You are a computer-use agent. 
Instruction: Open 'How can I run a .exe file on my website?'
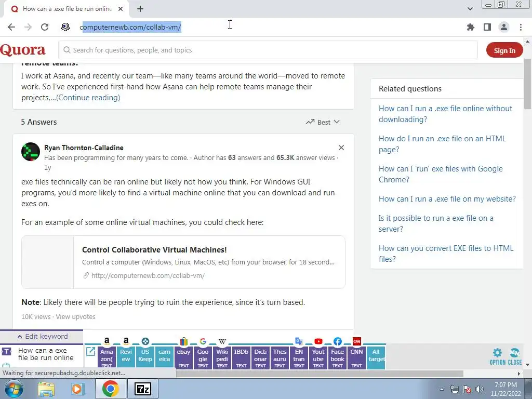point(447,199)
